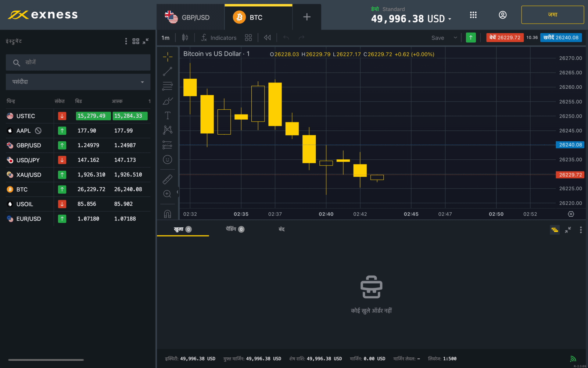Select the ruler measure tool

click(168, 179)
